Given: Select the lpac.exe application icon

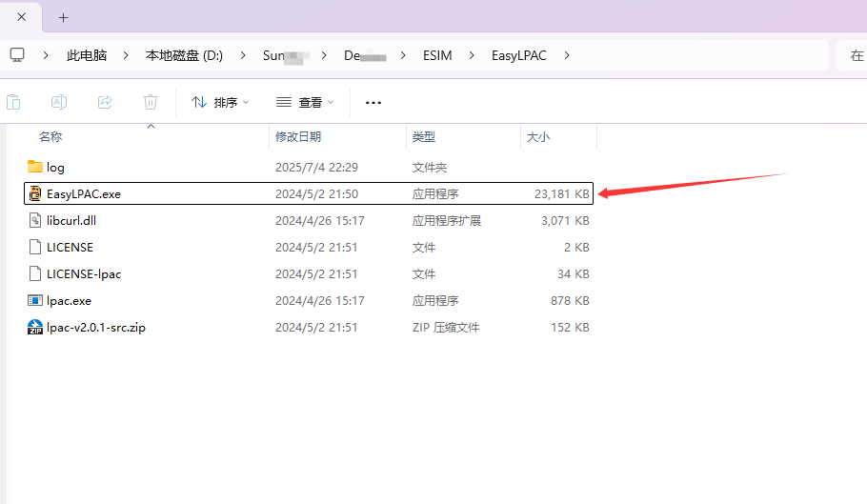Looking at the screenshot, I should (35, 300).
